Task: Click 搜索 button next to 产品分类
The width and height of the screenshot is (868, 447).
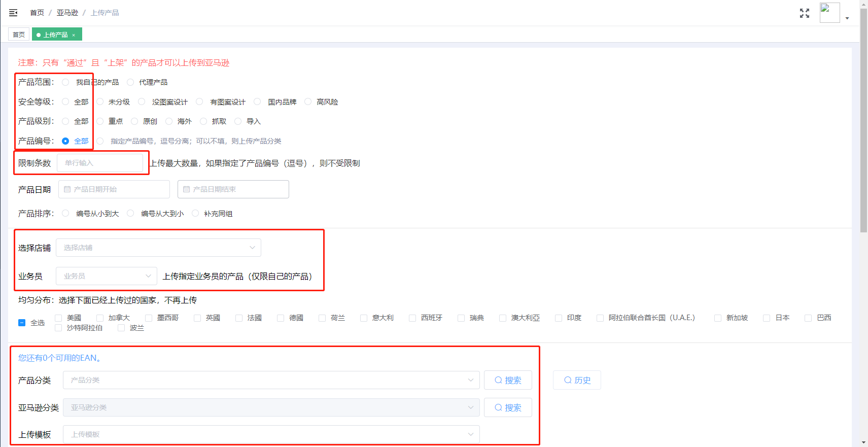Action: (508, 380)
